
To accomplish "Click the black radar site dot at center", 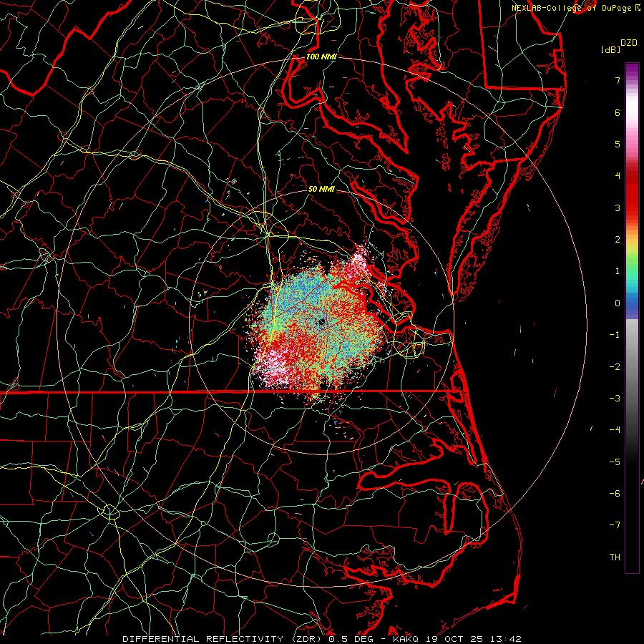I will pos(321,322).
